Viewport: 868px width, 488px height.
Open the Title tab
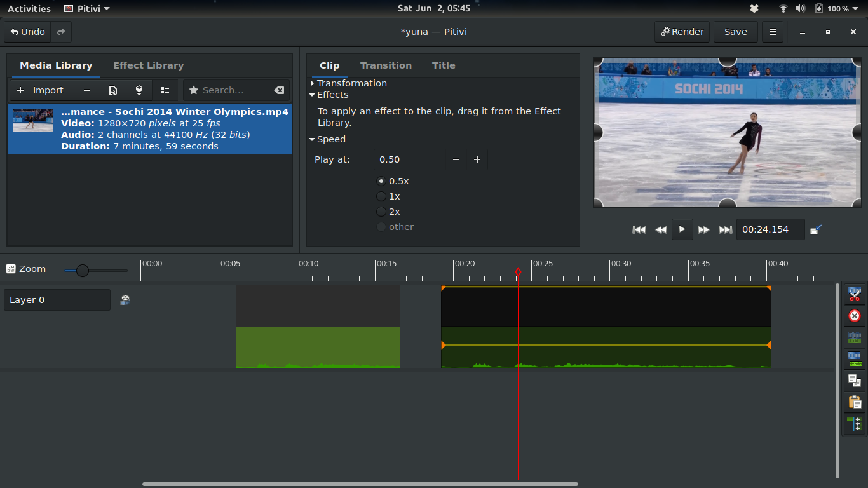point(444,65)
